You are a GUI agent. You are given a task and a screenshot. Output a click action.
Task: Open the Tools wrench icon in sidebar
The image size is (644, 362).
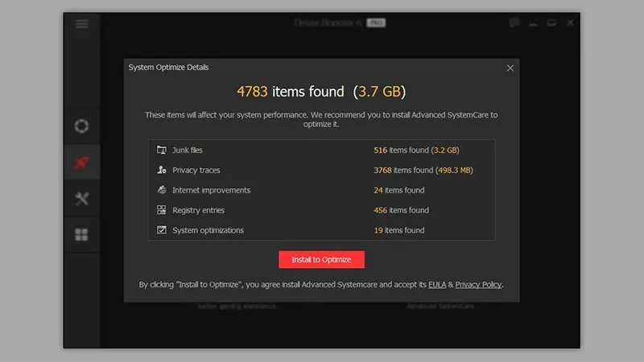(x=82, y=199)
